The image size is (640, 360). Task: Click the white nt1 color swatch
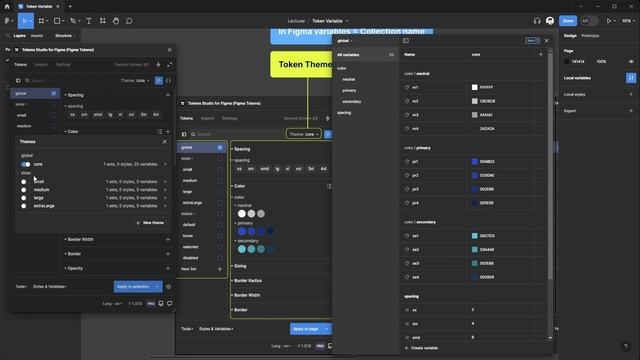(474, 87)
